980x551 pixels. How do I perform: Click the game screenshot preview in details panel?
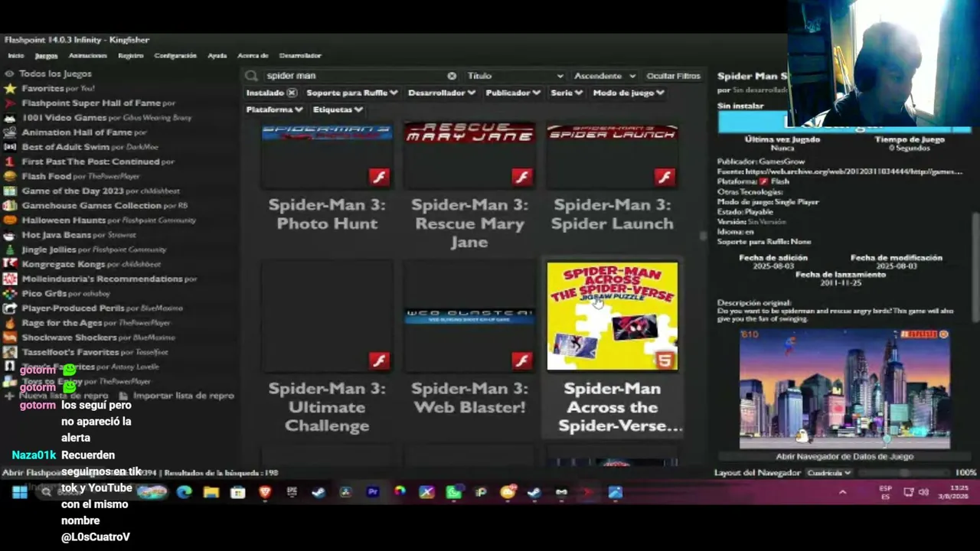pos(844,389)
